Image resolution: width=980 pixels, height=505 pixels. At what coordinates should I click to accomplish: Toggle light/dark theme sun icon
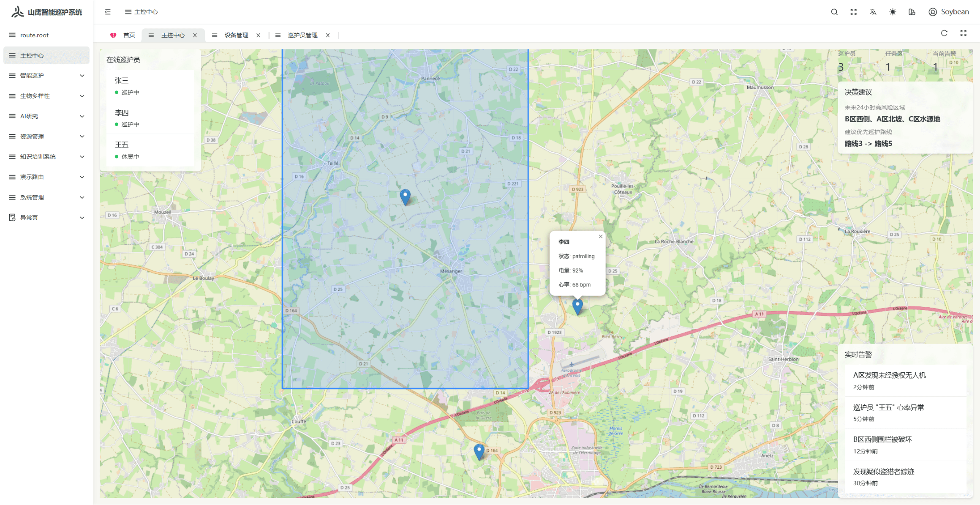[x=893, y=12]
